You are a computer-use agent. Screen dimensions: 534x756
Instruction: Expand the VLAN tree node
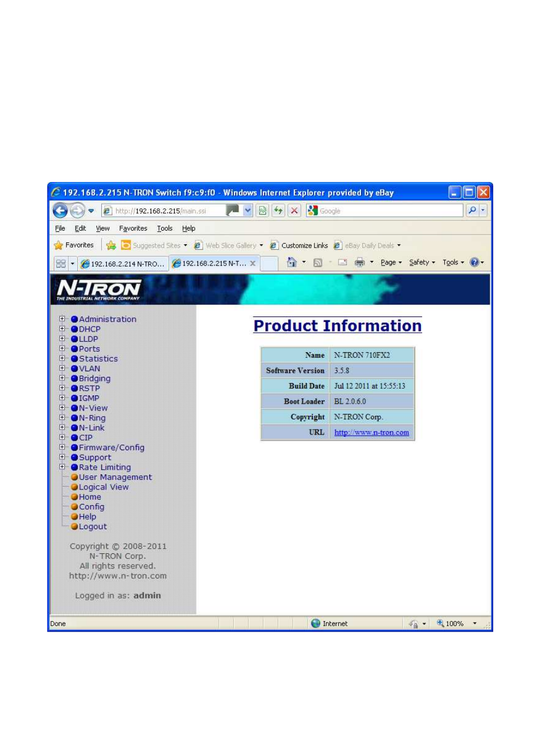point(62,368)
